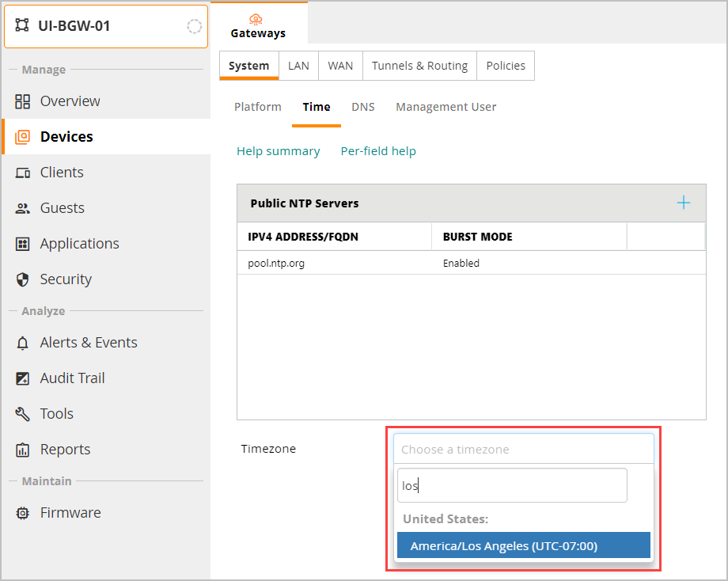The image size is (728, 581).
Task: Open the Tunnels & Routing tab
Action: click(419, 66)
